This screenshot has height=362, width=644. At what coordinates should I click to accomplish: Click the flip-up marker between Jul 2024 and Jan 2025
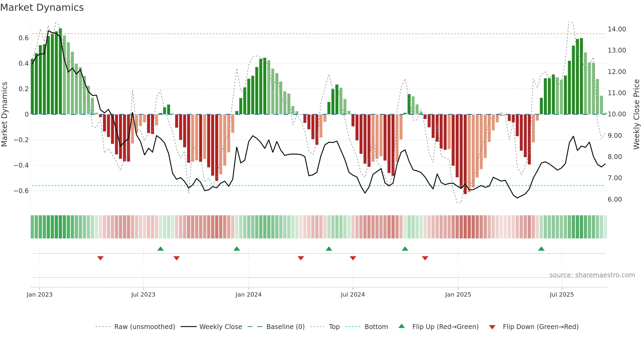click(x=405, y=249)
